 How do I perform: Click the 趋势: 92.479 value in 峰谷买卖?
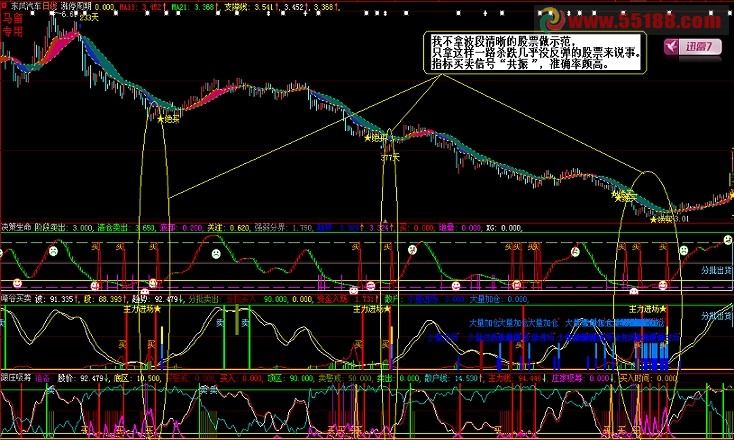coord(155,299)
